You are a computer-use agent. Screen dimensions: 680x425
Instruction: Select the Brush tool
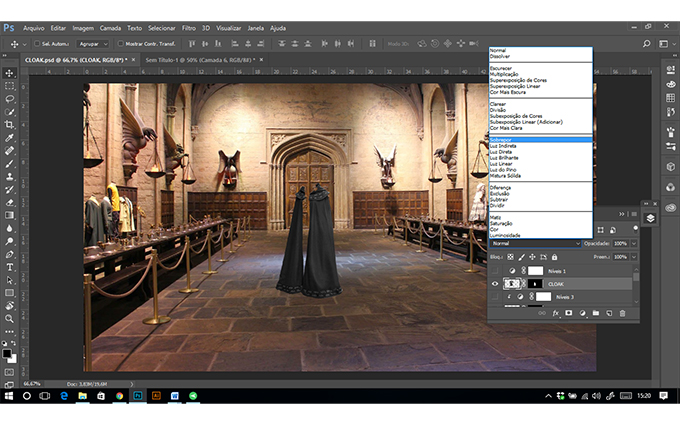coord(9,164)
